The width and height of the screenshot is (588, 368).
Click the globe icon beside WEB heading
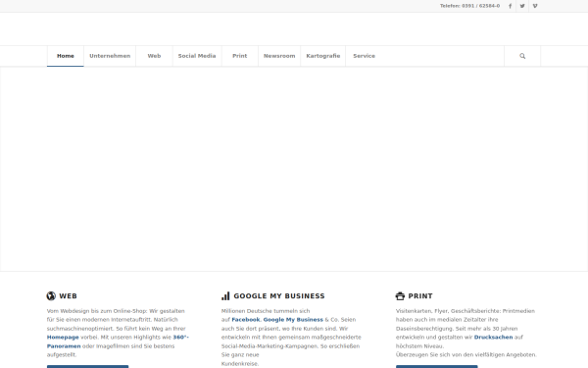[51, 296]
